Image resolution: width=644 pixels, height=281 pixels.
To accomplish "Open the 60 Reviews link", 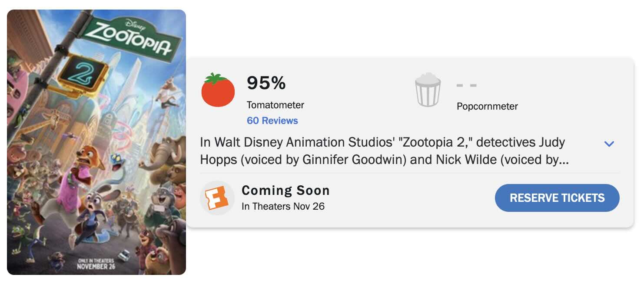I will (272, 120).
